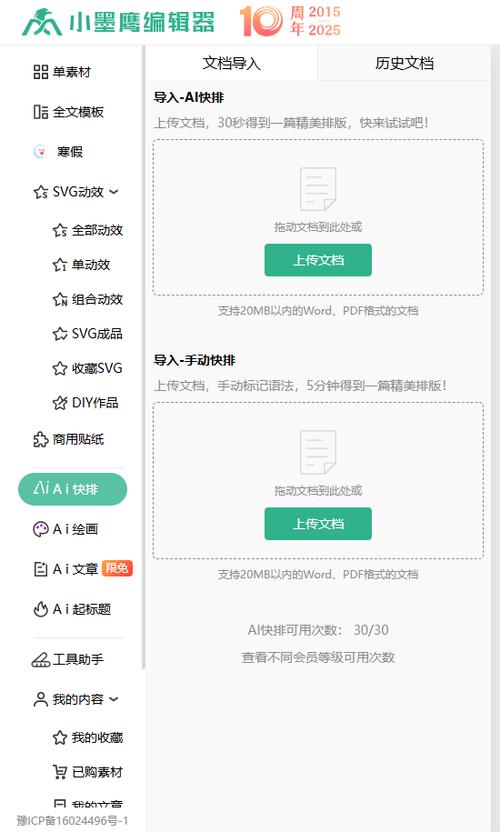Open the 10周年 anniversary badge
500x832 pixels.
(290, 22)
